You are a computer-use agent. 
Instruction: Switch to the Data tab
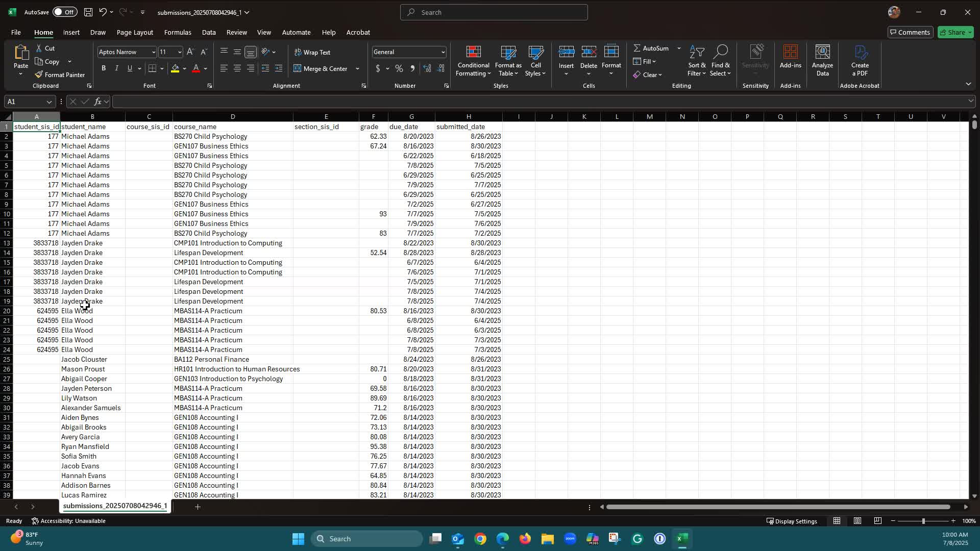tap(209, 32)
